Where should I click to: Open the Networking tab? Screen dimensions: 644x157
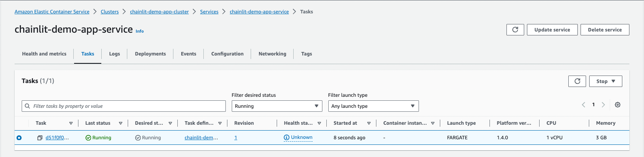272,54
